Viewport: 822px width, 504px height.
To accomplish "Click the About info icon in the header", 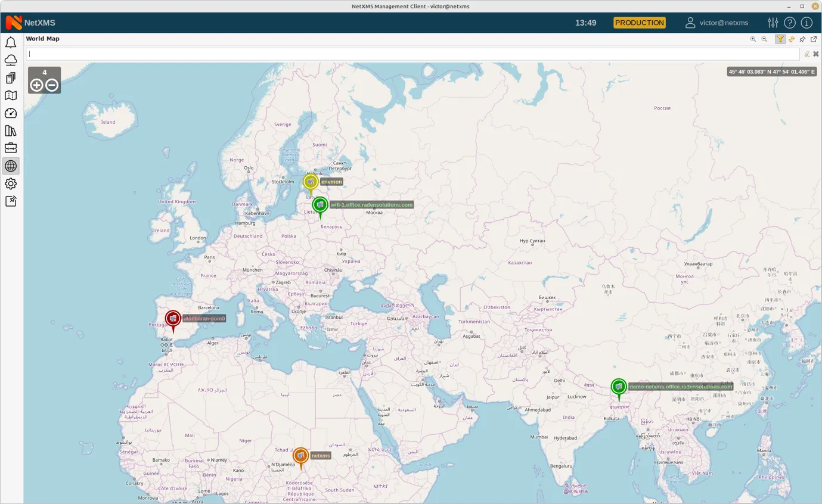I will point(807,23).
